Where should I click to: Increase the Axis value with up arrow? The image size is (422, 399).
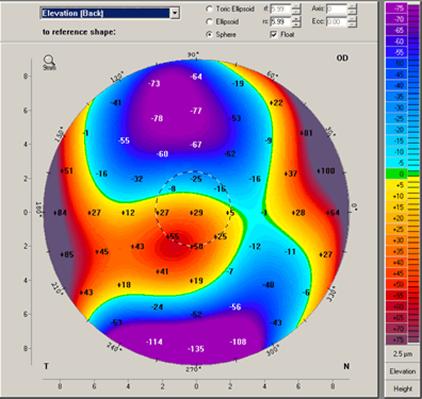tap(352, 6)
